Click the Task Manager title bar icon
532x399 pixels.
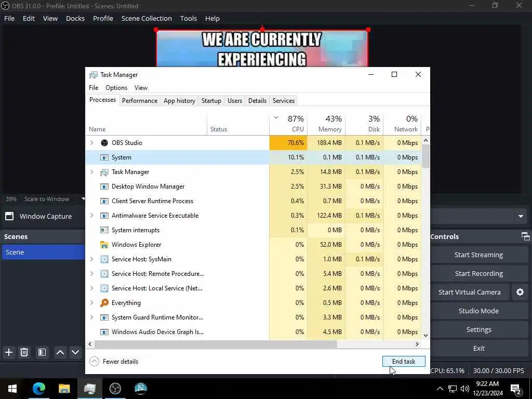pyautogui.click(x=94, y=75)
